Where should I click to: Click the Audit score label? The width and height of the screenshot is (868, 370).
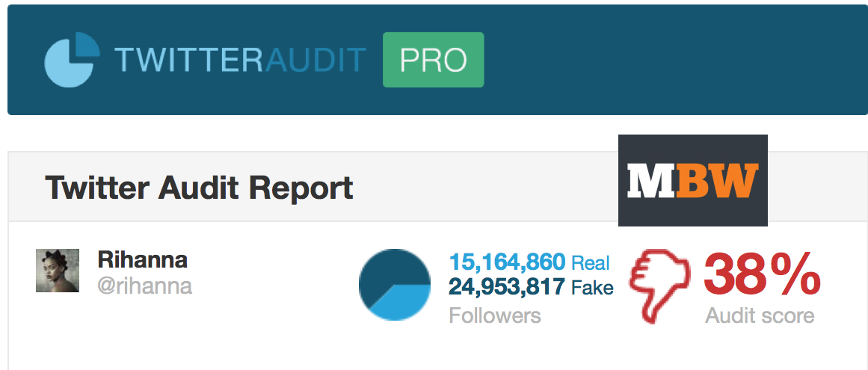tap(760, 315)
